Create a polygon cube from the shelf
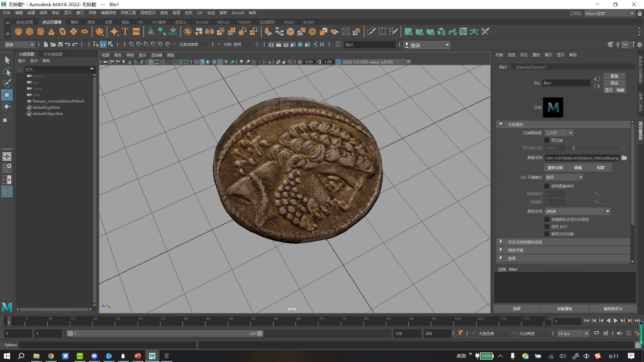644x362 pixels. coord(30,31)
